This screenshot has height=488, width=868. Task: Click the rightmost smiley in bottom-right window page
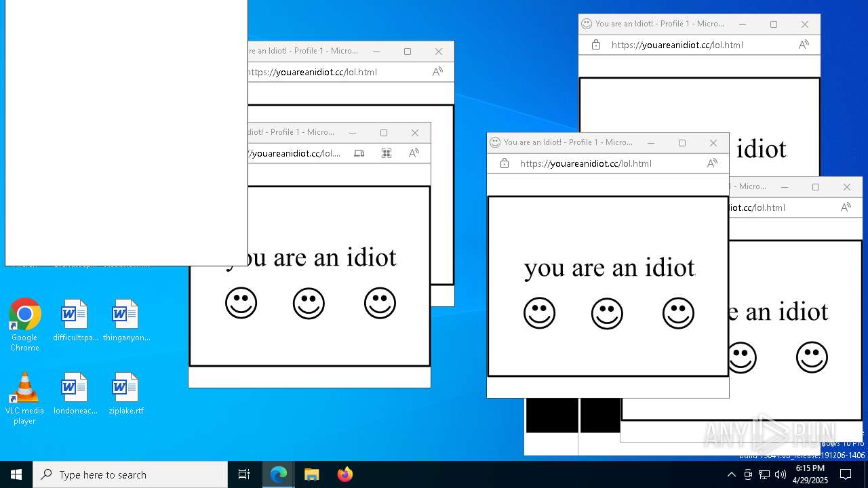[x=812, y=357]
